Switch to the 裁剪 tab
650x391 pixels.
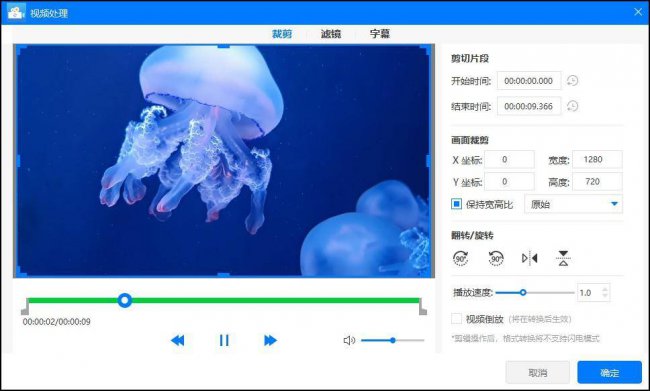(282, 34)
